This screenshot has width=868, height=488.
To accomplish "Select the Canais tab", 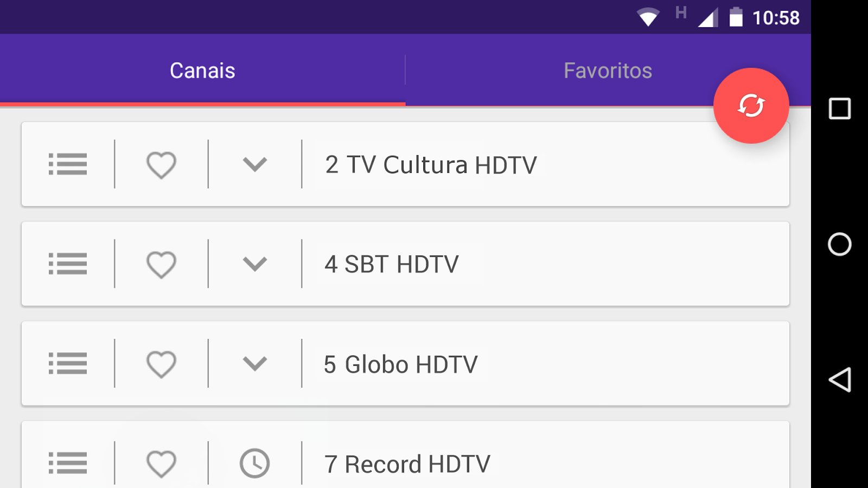I will point(202,70).
